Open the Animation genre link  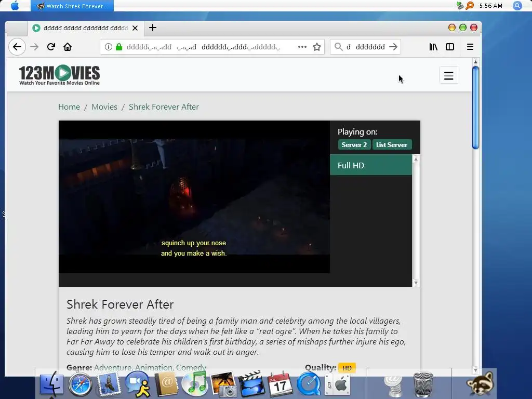[x=154, y=368]
